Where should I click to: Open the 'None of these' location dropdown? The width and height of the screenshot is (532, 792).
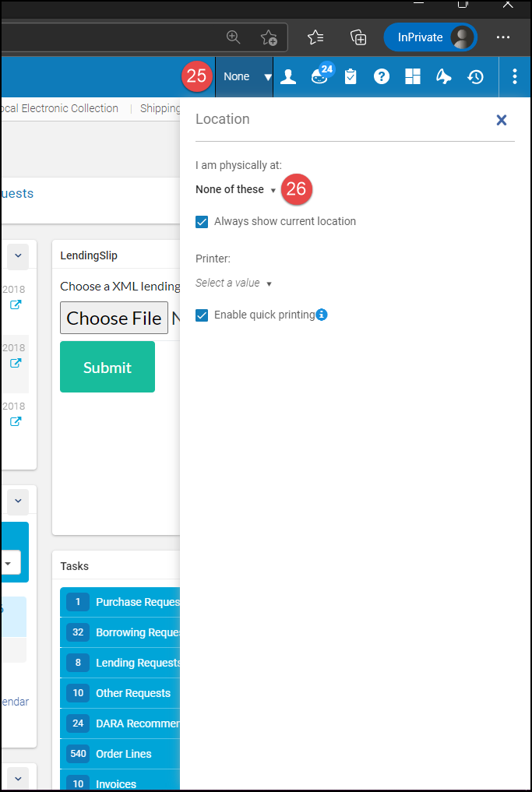[235, 189]
